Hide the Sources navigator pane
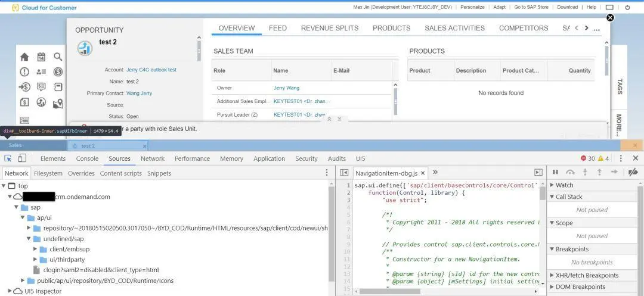 [345, 173]
